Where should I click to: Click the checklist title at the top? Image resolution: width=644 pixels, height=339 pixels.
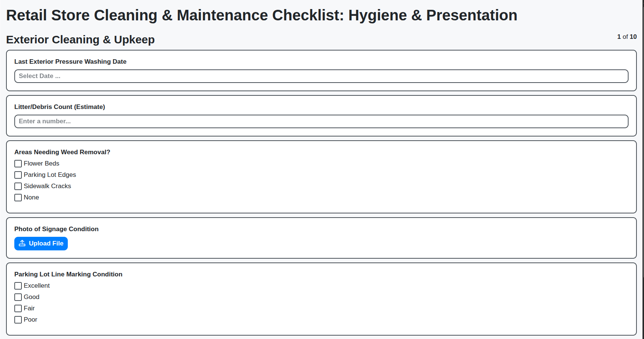[261, 15]
